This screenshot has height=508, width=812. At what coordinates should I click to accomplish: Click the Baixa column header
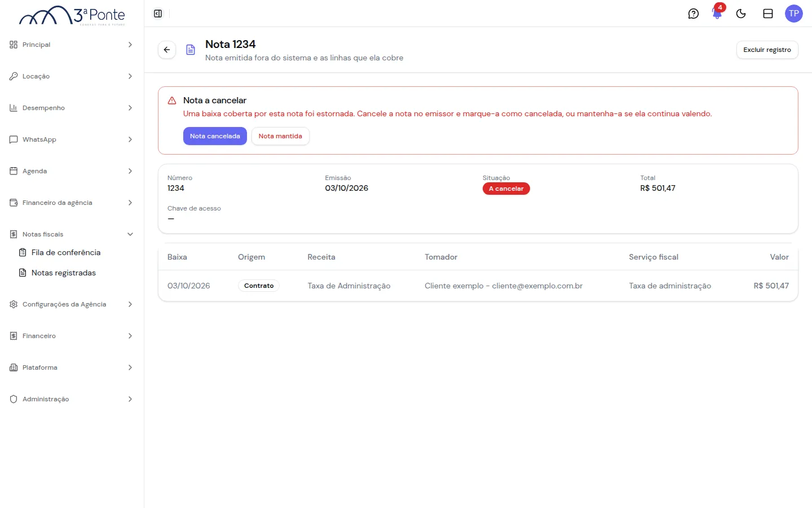pos(177,257)
